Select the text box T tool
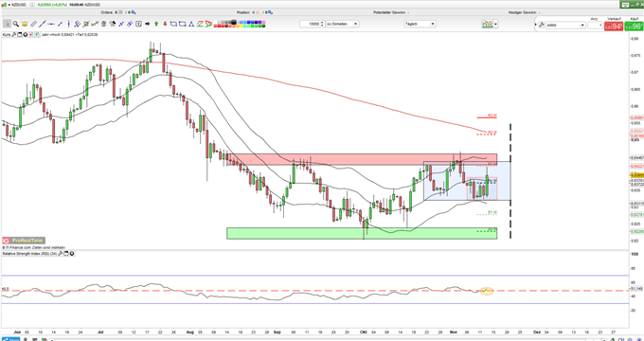Viewport: 644px width, 341px height. [138, 24]
